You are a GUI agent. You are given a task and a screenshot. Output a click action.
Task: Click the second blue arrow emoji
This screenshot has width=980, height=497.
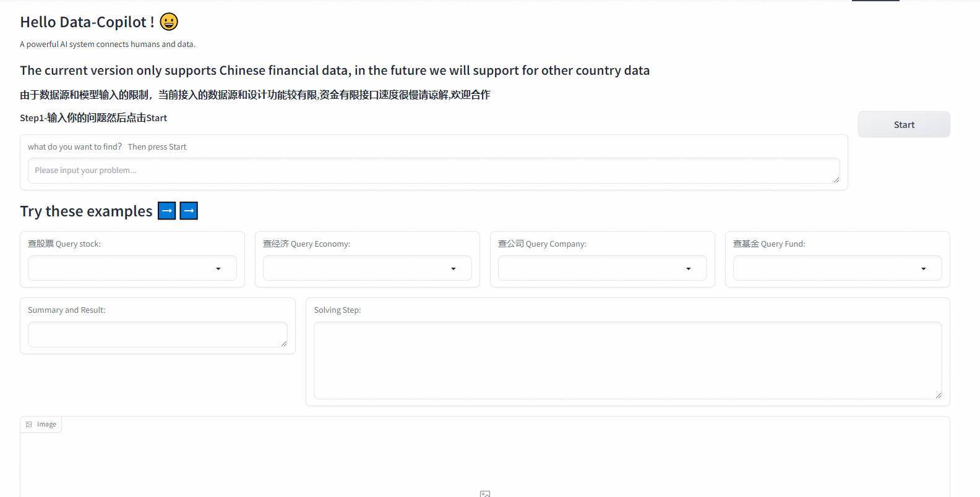tap(189, 211)
